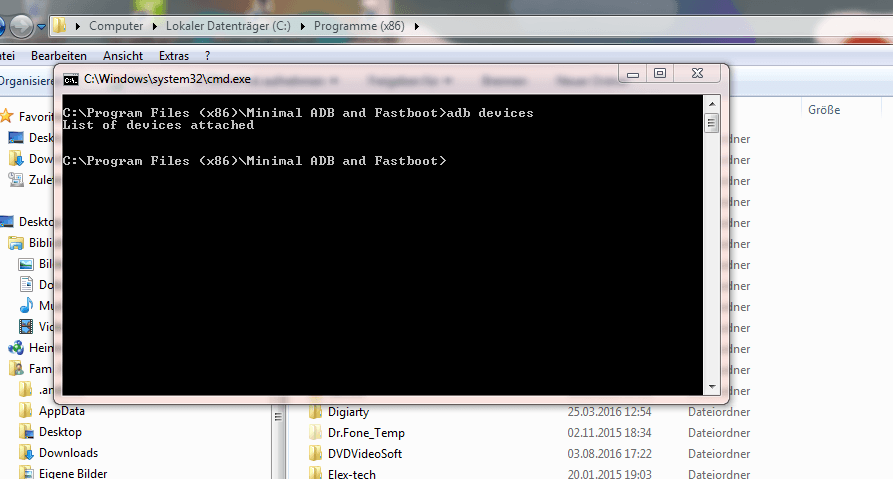Expand the arrow after Computer in breadcrumb
This screenshot has height=479, width=893.
[x=154, y=26]
